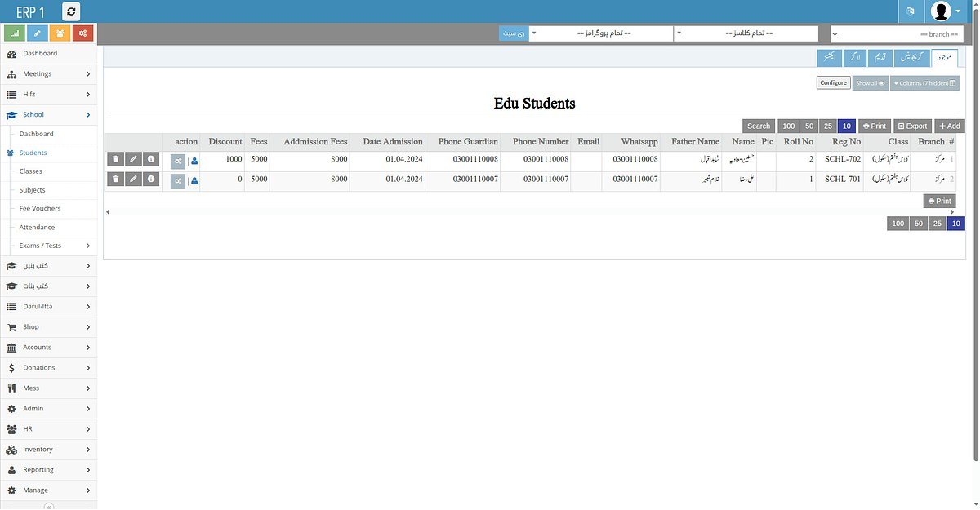Toggle Show all columns eye button

[x=871, y=83]
